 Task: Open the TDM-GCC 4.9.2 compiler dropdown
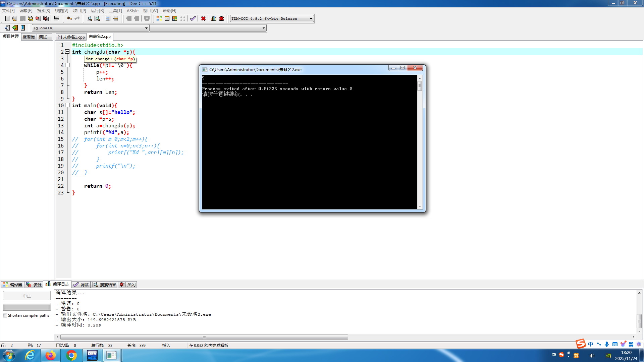[x=311, y=18]
